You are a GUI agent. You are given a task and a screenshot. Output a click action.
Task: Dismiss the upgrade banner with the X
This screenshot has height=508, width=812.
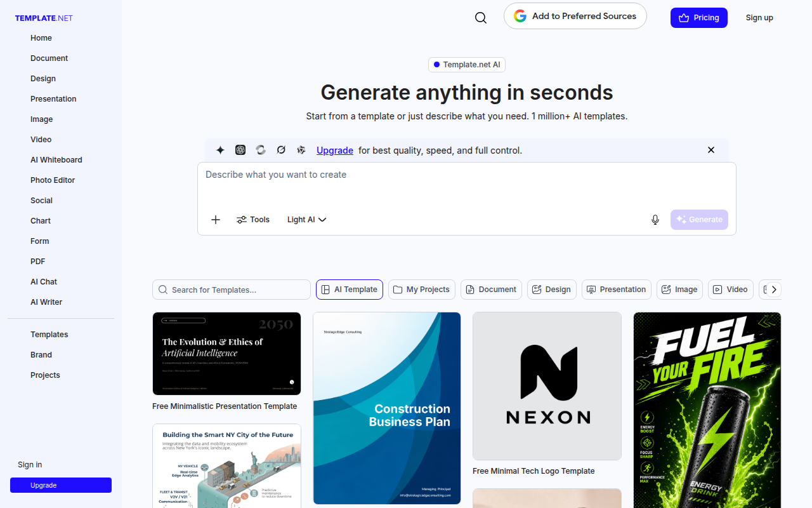(711, 150)
